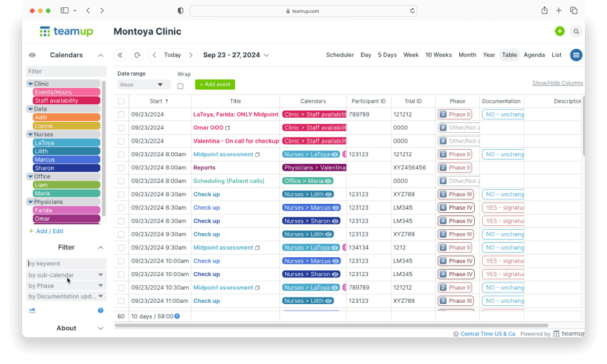Click the green add event plus icon

tap(559, 31)
